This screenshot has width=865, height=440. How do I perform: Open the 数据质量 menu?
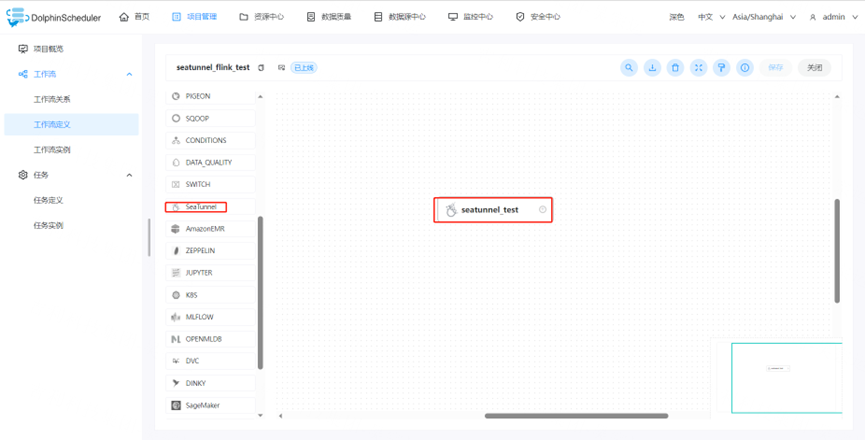pos(329,17)
